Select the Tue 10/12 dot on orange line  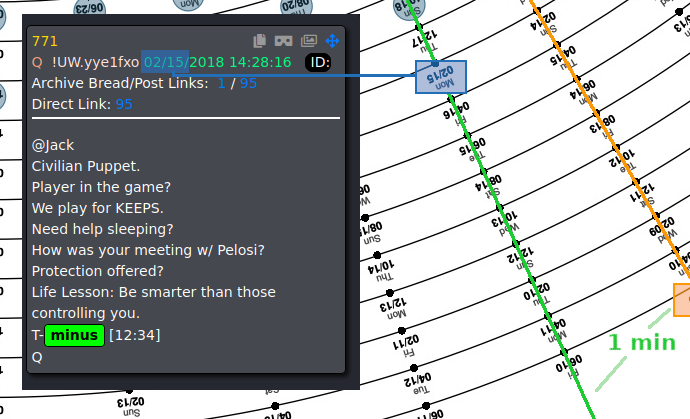click(x=617, y=147)
